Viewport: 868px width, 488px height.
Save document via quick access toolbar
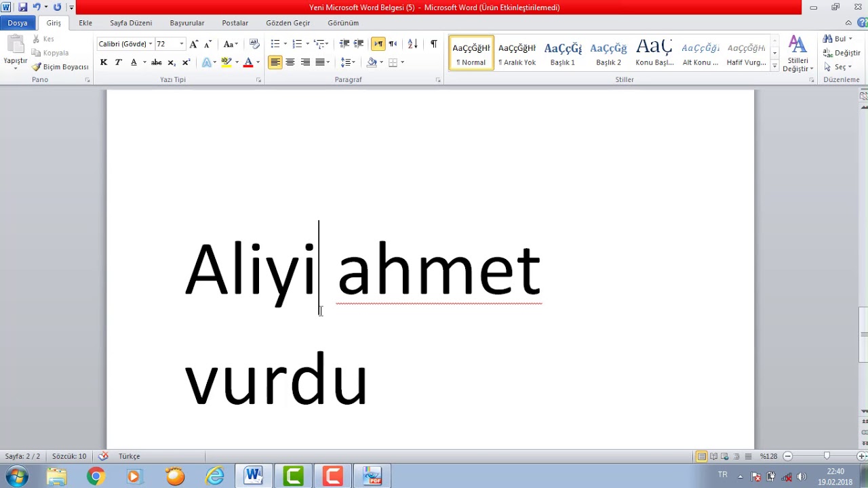pyautogui.click(x=22, y=7)
